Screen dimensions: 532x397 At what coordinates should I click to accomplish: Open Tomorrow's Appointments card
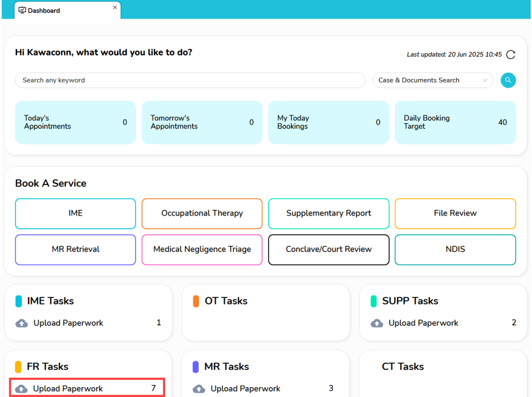click(x=202, y=123)
